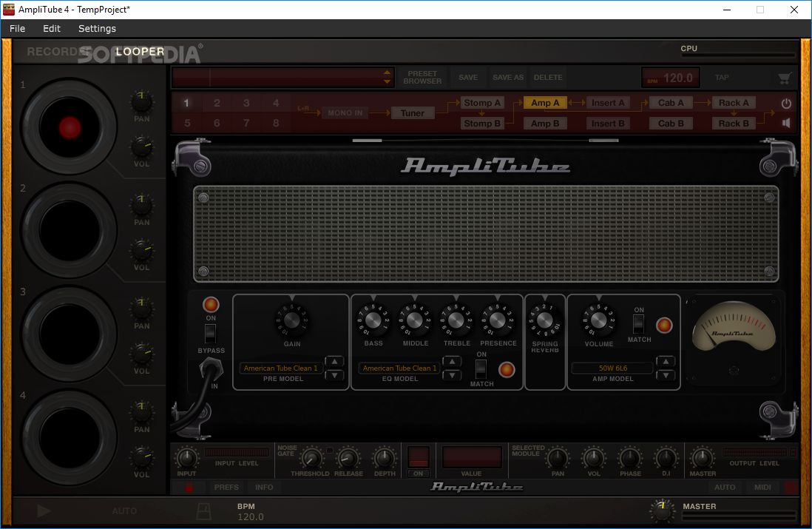The height and width of the screenshot is (529, 812).
Task: Open the Preset Browser
Action: click(422, 78)
